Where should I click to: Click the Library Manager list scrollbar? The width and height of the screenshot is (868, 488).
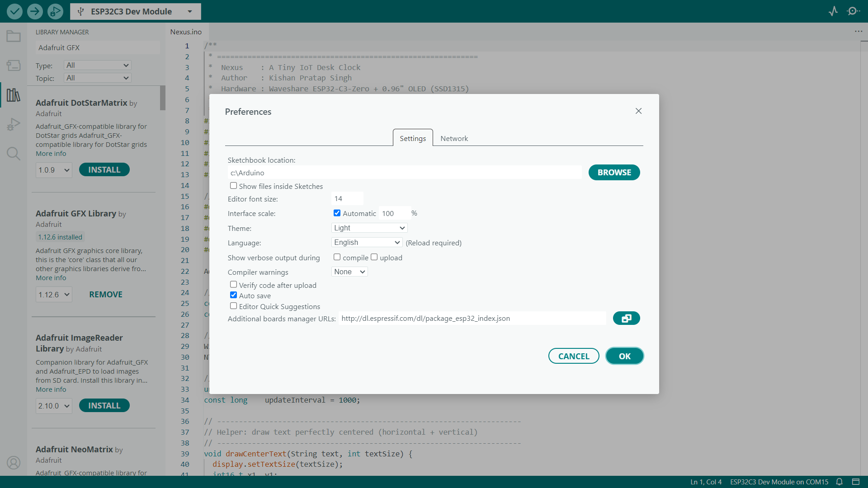(162, 98)
